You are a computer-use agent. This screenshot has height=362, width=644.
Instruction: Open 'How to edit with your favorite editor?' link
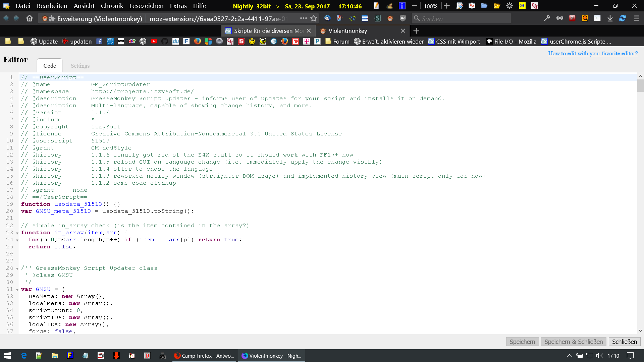click(593, 53)
